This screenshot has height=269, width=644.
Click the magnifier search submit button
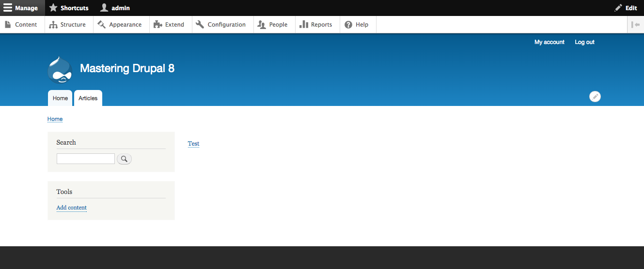(124, 159)
